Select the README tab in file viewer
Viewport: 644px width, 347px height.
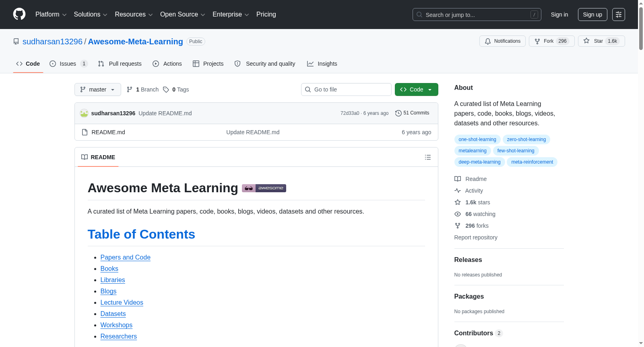click(98, 157)
